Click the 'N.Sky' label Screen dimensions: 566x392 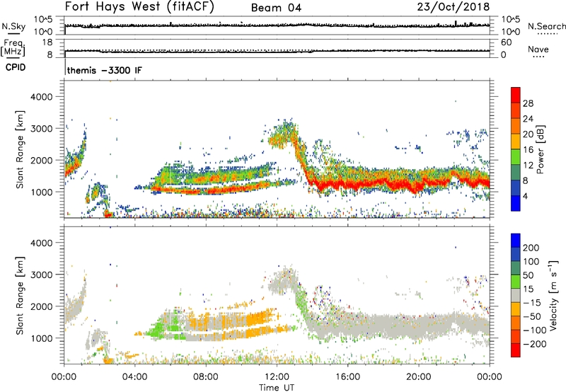coord(13,27)
